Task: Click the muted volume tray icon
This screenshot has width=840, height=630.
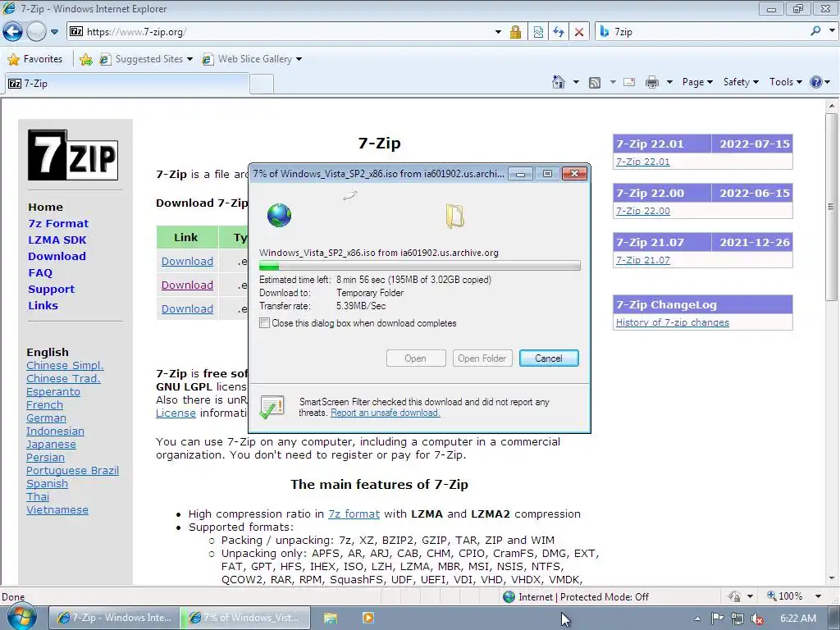Action: [x=757, y=619]
